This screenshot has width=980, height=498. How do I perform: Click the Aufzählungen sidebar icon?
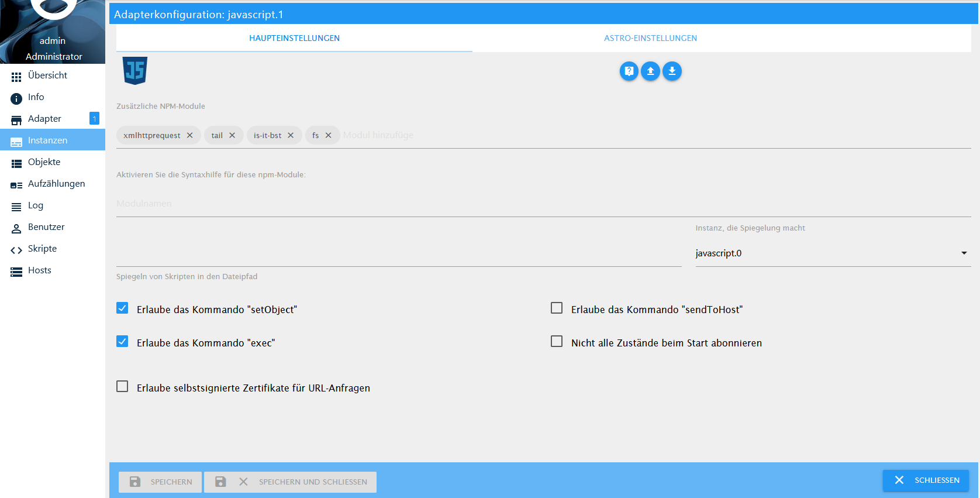tap(16, 185)
